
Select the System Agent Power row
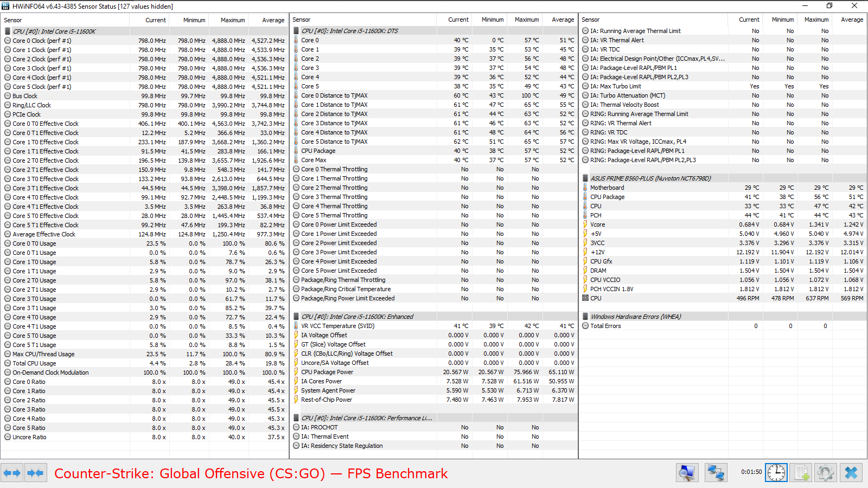pos(434,390)
